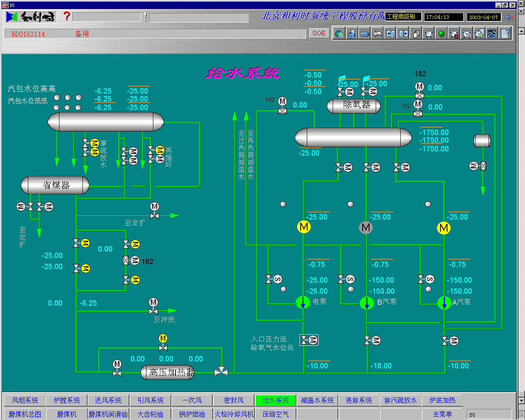
Task: Open 炉底加热 page
Action: (x=442, y=400)
